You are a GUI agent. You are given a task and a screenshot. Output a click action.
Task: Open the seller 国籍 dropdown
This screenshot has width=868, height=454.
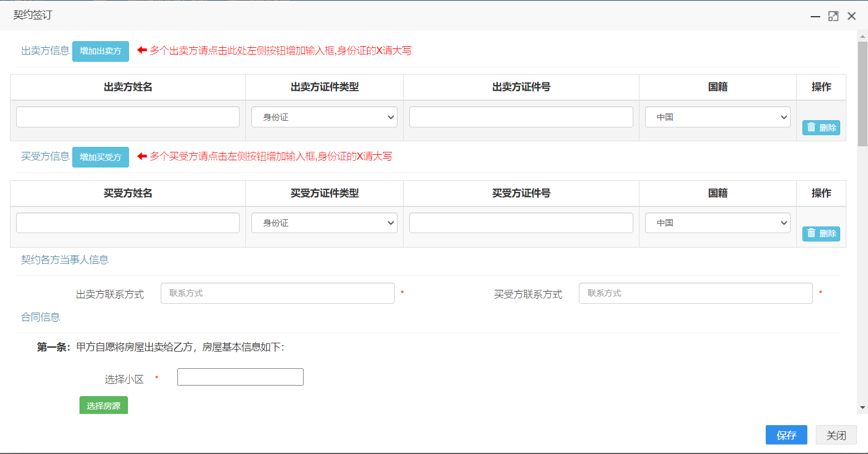(x=718, y=117)
